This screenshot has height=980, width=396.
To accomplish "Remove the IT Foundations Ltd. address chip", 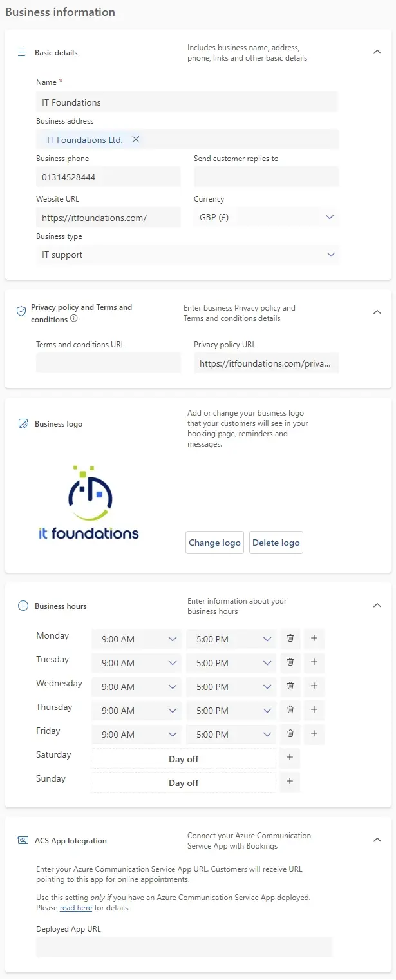I will [135, 140].
